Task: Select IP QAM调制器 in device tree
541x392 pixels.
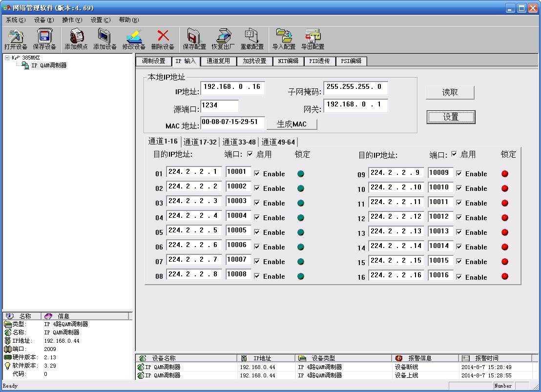Action: pyautogui.click(x=48, y=65)
